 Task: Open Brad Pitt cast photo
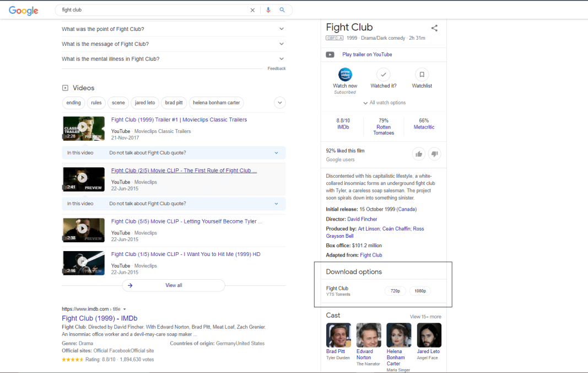point(338,335)
